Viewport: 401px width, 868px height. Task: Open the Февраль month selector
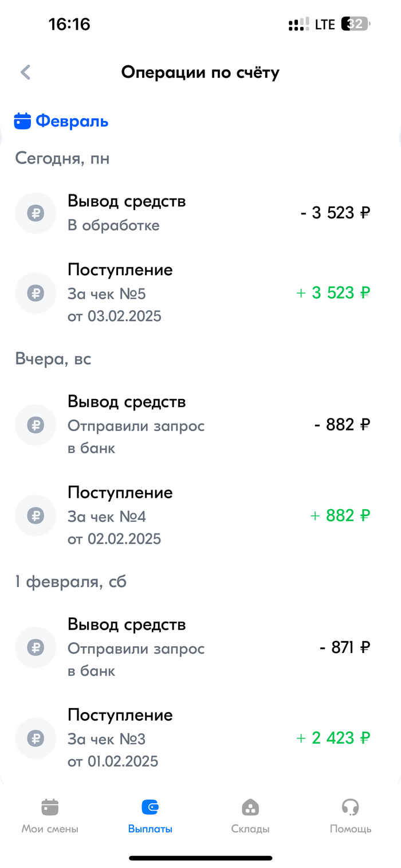coord(72,122)
